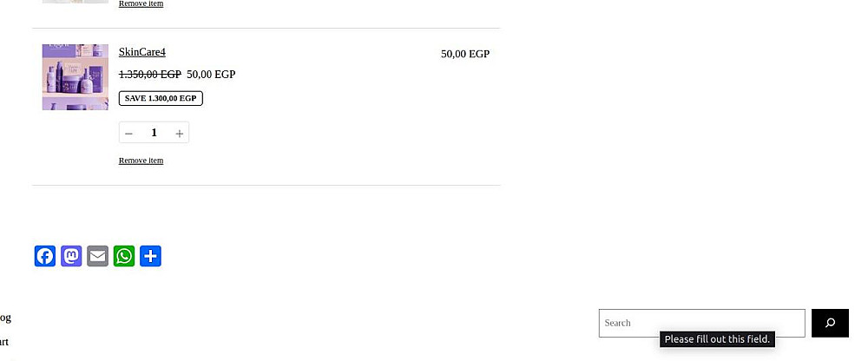This screenshot has height=361, width=868.
Task: Open the WhatsApp share icon
Action: click(x=124, y=256)
